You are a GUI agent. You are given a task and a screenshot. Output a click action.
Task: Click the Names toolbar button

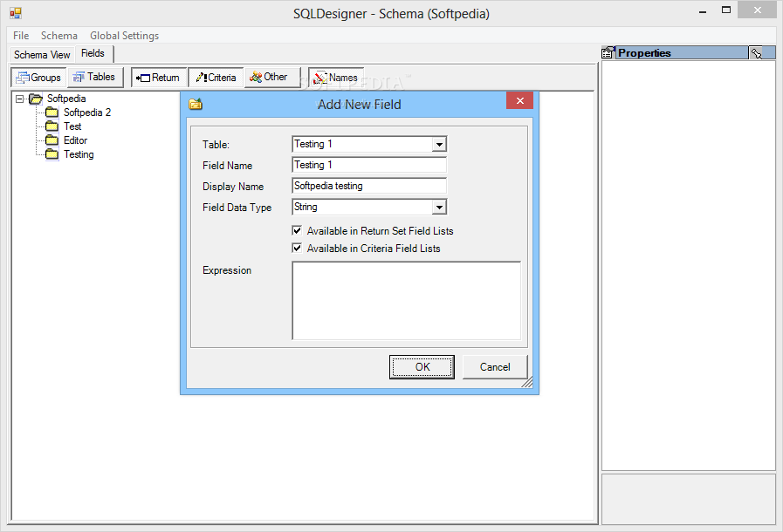(336, 78)
